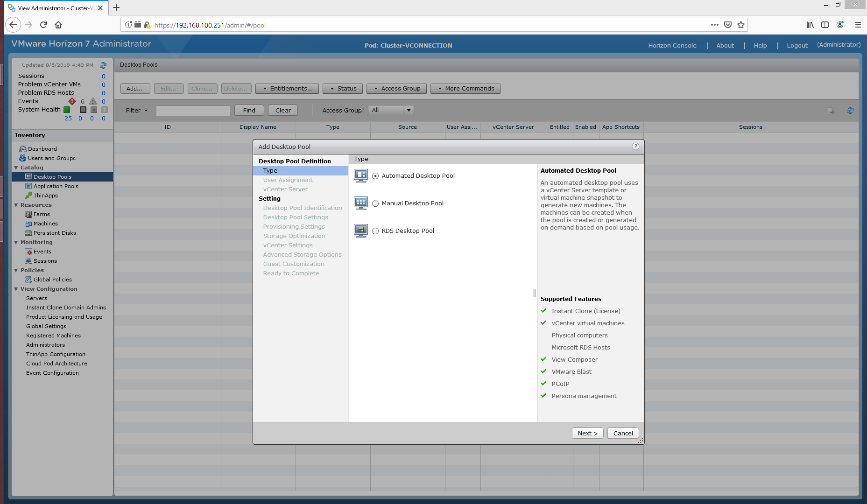Select the Automated Desktop Pool radio button
The height and width of the screenshot is (504, 867).
[x=375, y=176]
